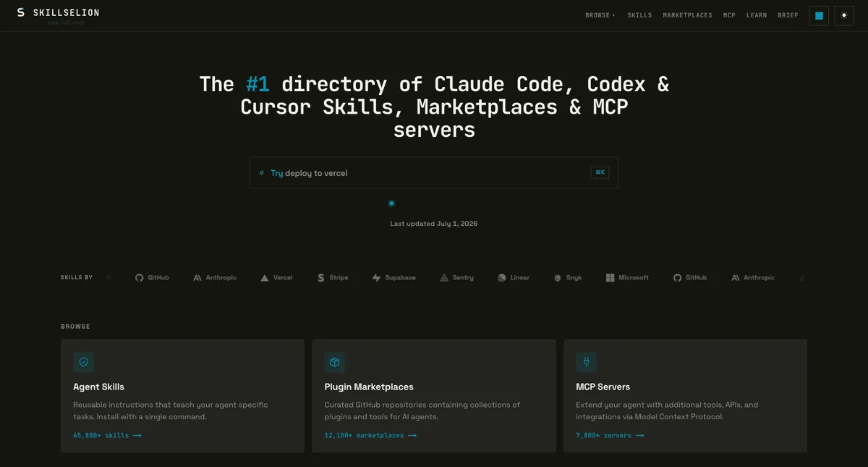Open the blue square accent color picker
This screenshot has height=467, width=868.
[819, 15]
